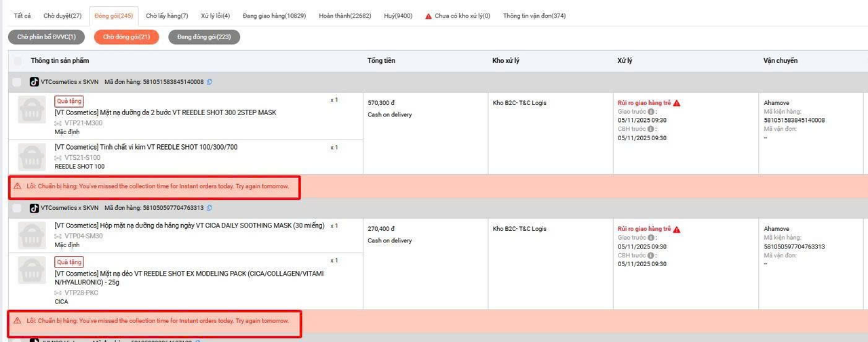Click thumbnail of VT CICA DAILY SOOTHING MASK
Screen dimensions: 868x342
[31, 236]
